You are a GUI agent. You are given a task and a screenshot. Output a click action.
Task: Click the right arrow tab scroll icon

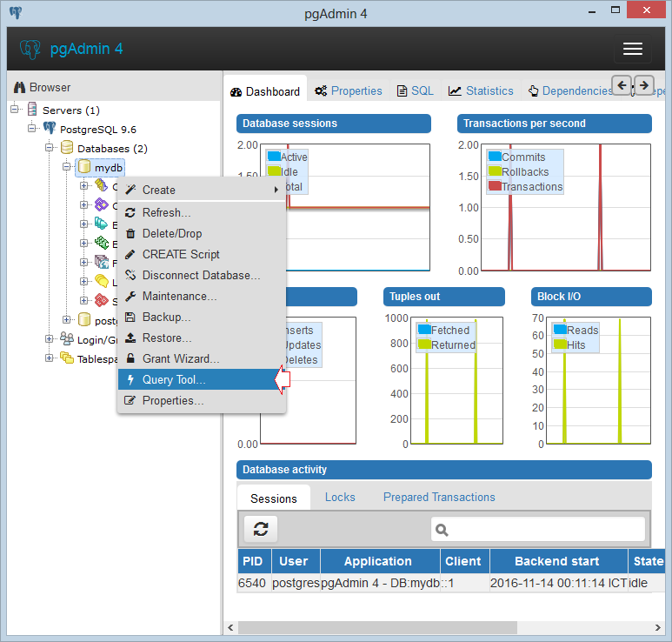click(643, 85)
